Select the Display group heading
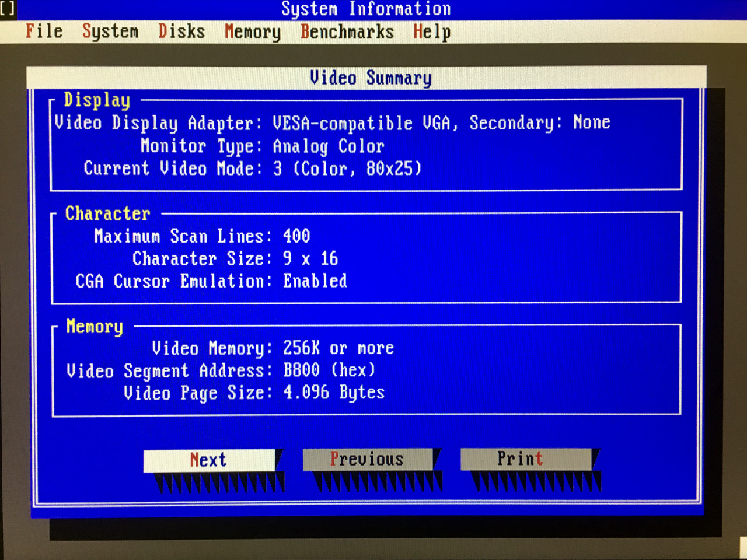This screenshot has height=560, width=747. pyautogui.click(x=97, y=100)
